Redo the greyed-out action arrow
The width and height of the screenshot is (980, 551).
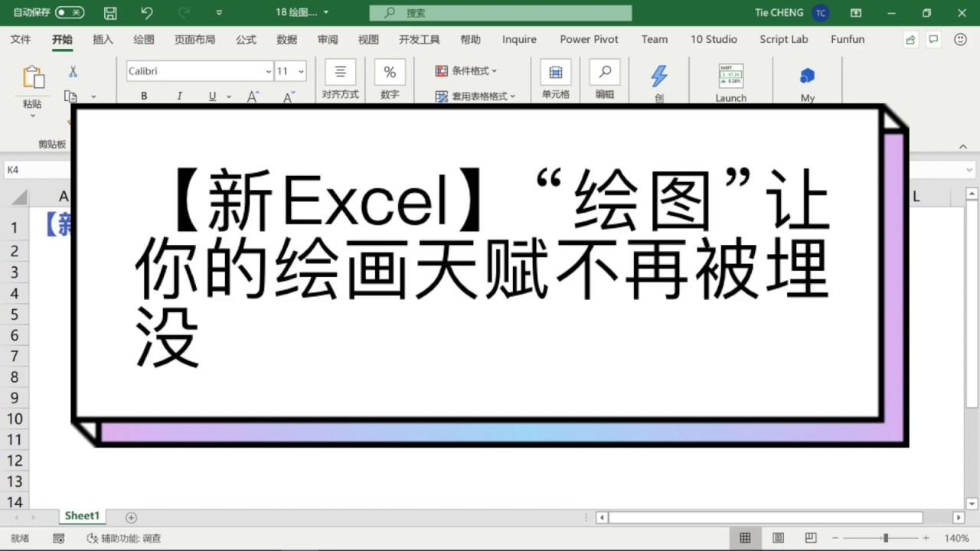point(183,13)
